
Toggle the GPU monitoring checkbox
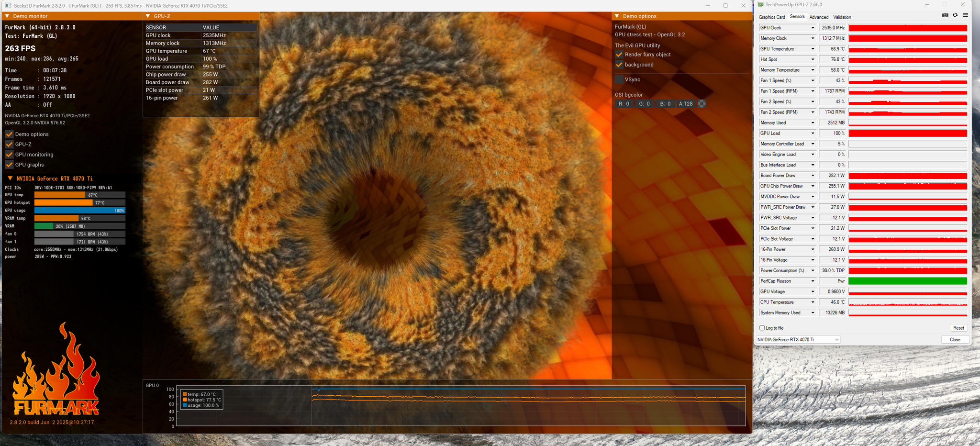click(9, 155)
